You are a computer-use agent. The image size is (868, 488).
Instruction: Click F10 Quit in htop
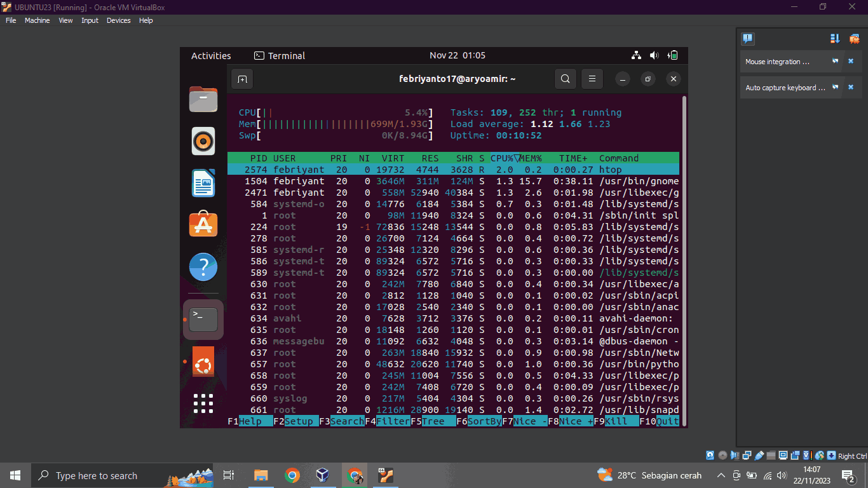click(659, 421)
